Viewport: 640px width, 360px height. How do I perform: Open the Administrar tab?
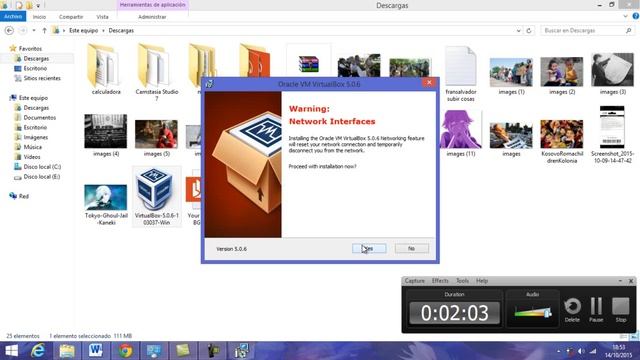pyautogui.click(x=152, y=17)
